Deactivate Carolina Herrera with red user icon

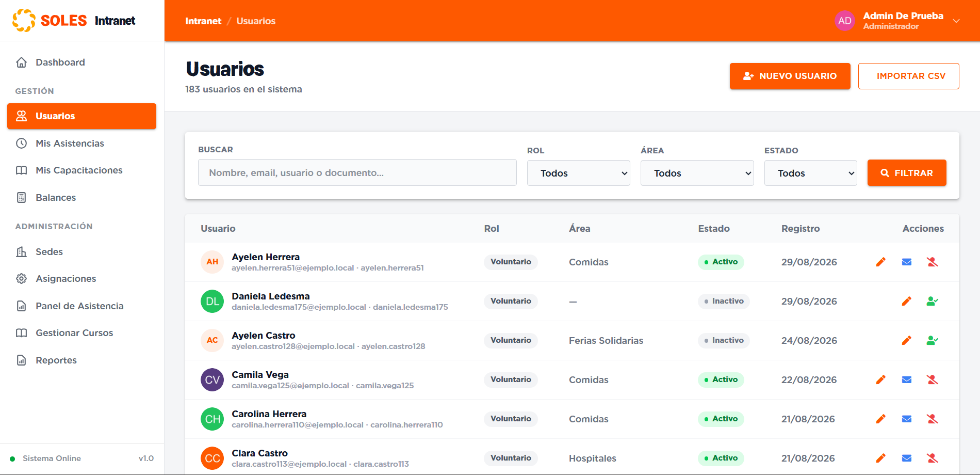933,419
